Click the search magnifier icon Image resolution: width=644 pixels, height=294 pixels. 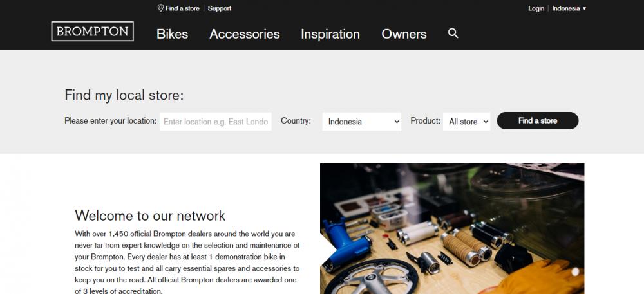pos(453,33)
